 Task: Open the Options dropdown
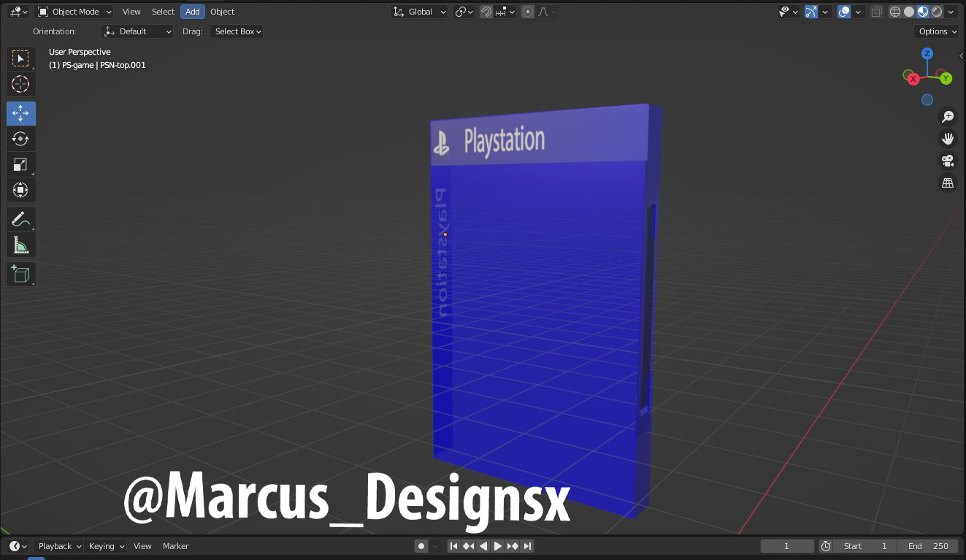[x=937, y=31]
